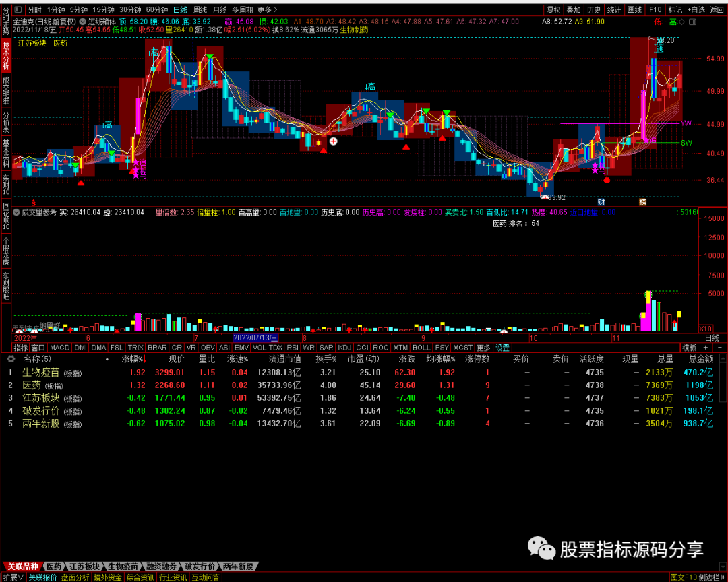Expand 侧边栏 at bottom right

(712, 577)
